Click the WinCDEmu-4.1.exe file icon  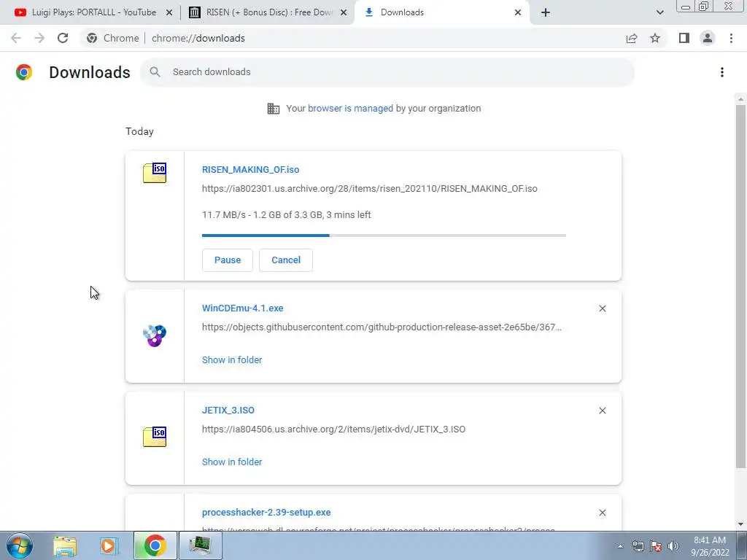click(x=155, y=335)
